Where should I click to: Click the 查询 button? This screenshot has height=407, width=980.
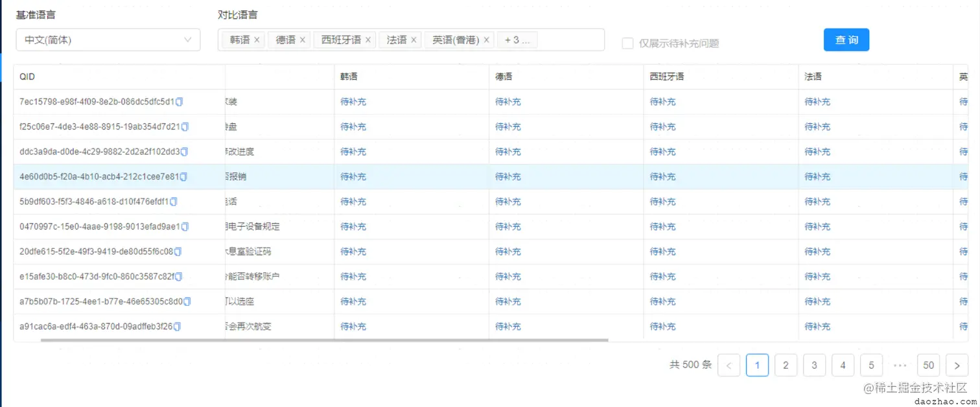(x=846, y=40)
